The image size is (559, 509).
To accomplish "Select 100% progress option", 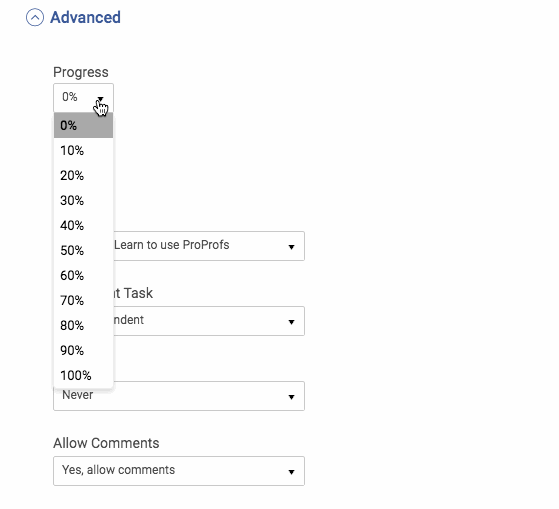I will tap(83, 375).
